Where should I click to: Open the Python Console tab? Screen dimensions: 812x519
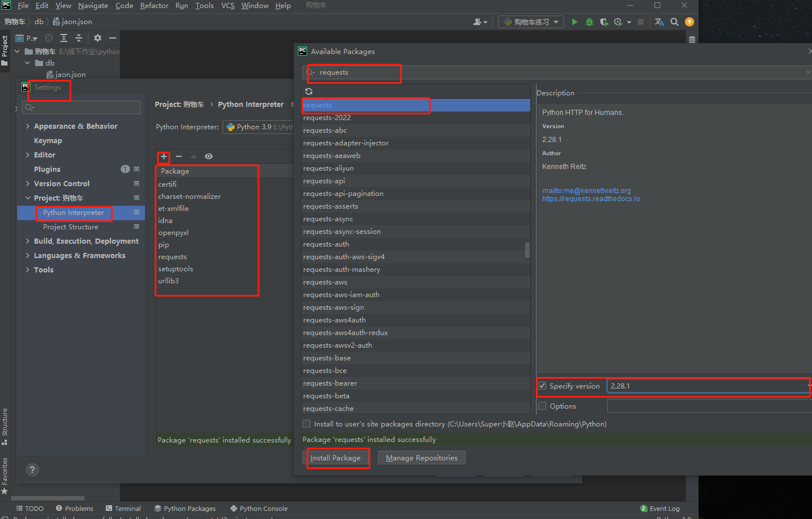(259, 509)
